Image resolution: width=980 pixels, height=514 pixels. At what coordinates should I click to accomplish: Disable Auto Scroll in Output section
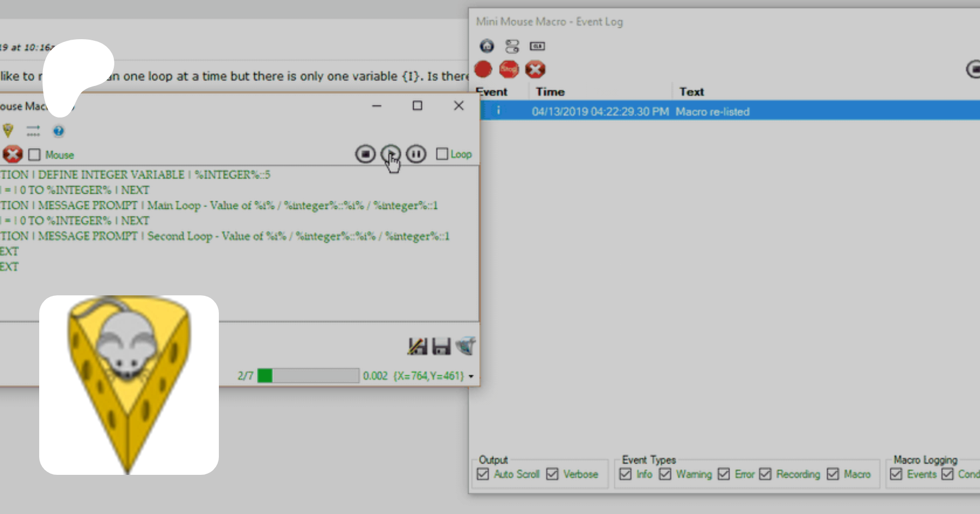click(x=483, y=474)
